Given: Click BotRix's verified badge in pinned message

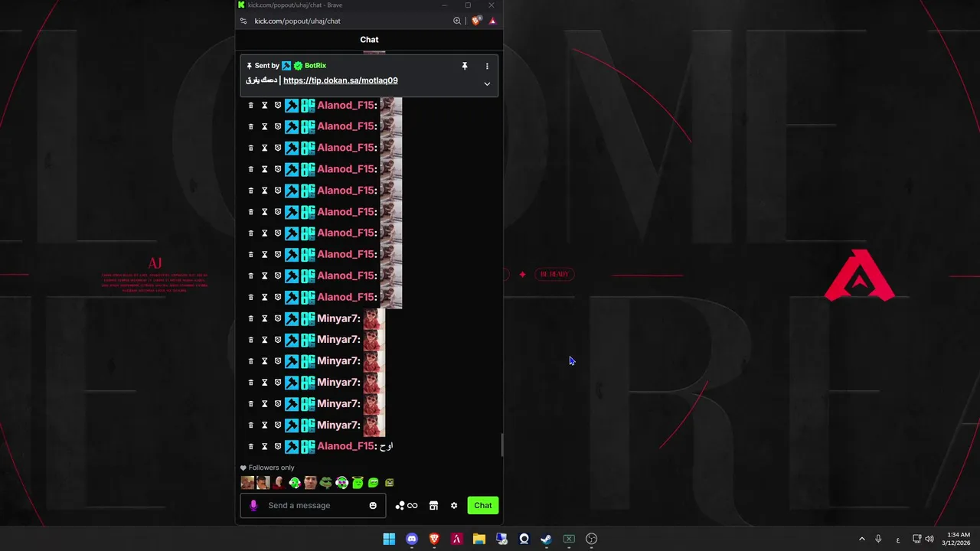Looking at the screenshot, I should (x=298, y=66).
